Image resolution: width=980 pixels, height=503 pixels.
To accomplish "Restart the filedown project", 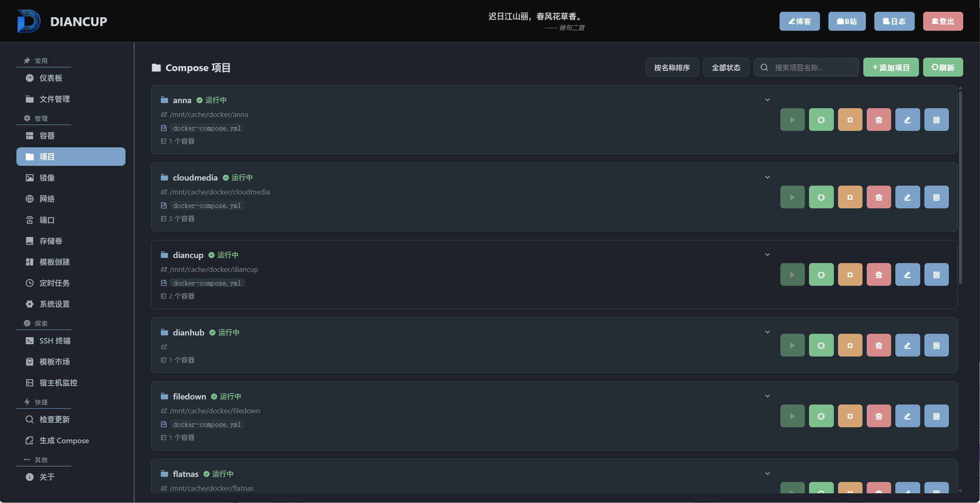I will 821,416.
